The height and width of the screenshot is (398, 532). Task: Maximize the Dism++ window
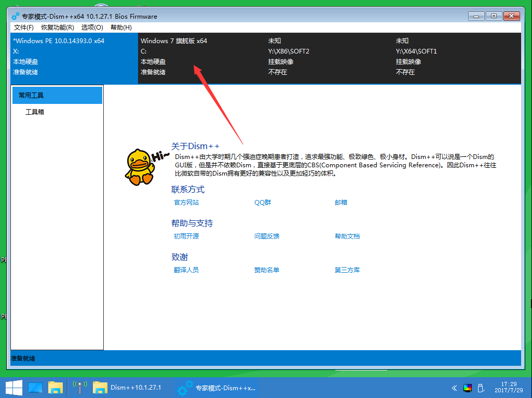[x=494, y=16]
